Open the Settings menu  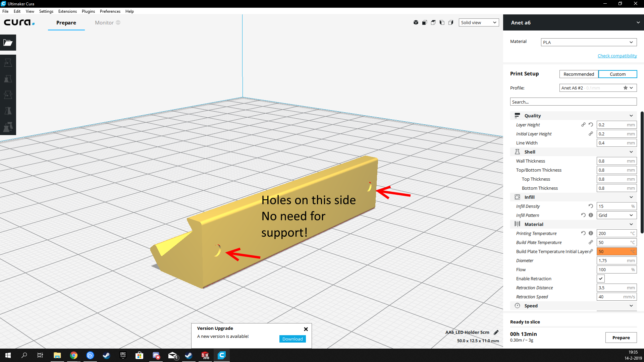pyautogui.click(x=46, y=11)
